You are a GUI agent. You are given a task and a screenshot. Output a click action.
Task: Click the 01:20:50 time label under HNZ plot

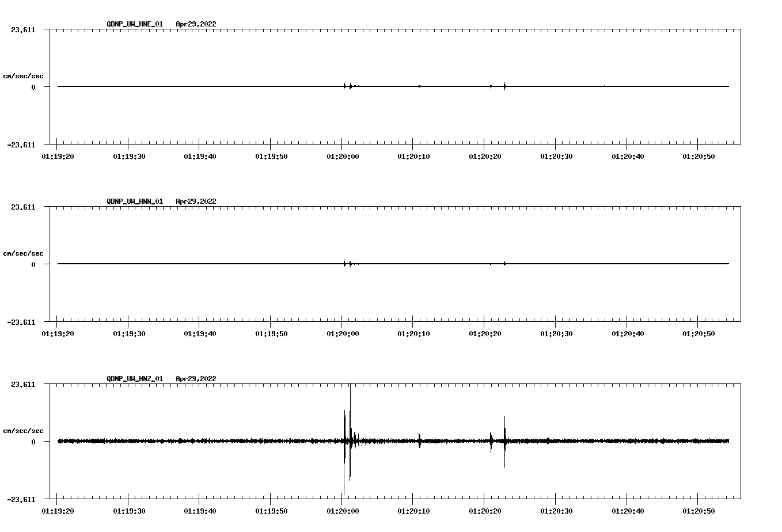tap(699, 511)
